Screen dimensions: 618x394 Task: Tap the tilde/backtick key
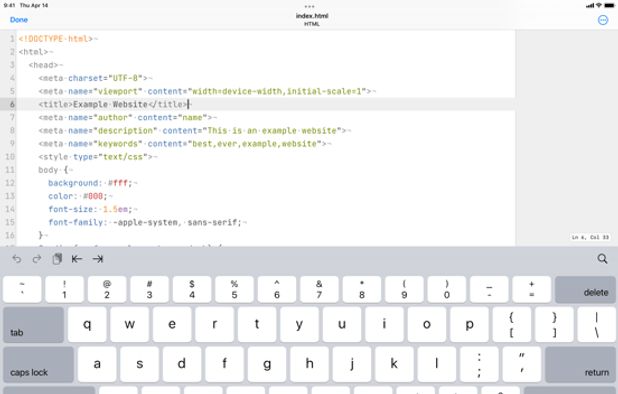click(x=22, y=290)
